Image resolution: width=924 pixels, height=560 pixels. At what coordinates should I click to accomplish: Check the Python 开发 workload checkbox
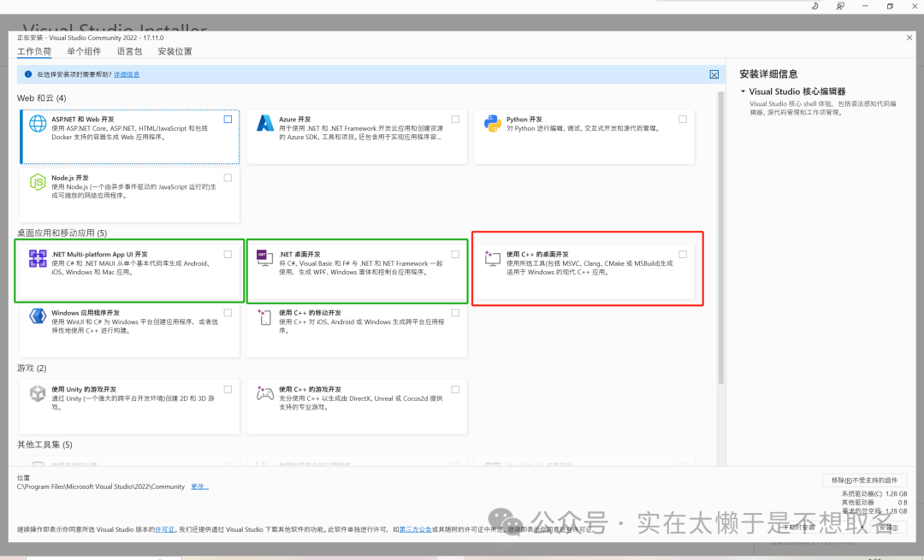[x=683, y=119]
